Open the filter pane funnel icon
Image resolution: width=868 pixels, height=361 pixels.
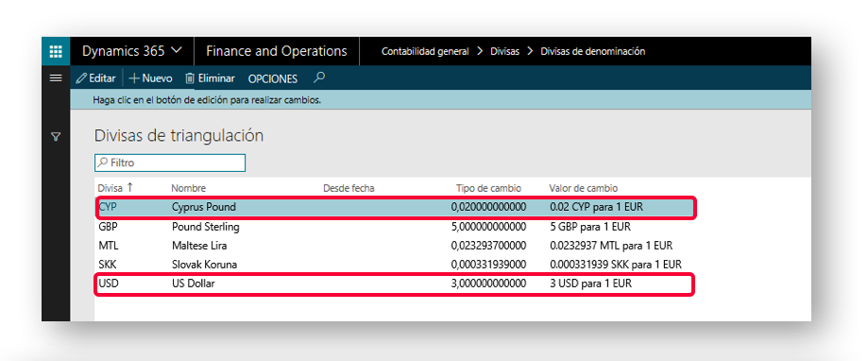(x=56, y=137)
